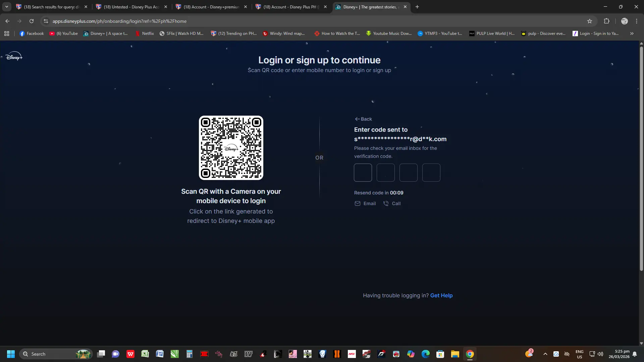
Task: Resend code via Call option
Action: click(392, 203)
